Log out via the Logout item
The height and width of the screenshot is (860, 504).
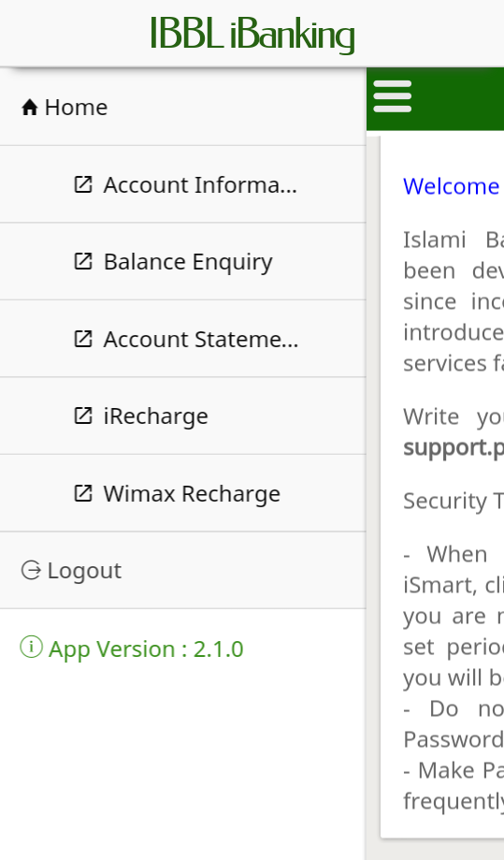click(182, 571)
